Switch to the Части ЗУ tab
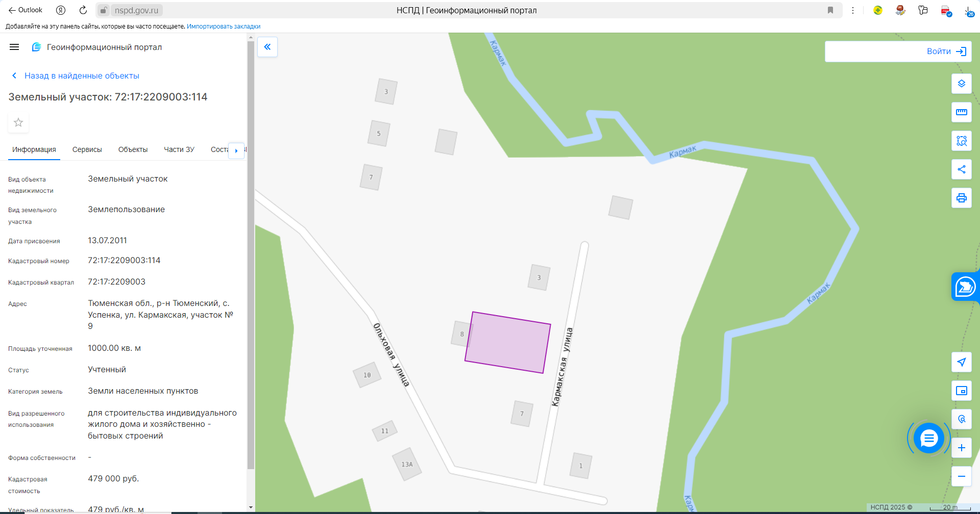The height and width of the screenshot is (514, 980). pyautogui.click(x=179, y=149)
